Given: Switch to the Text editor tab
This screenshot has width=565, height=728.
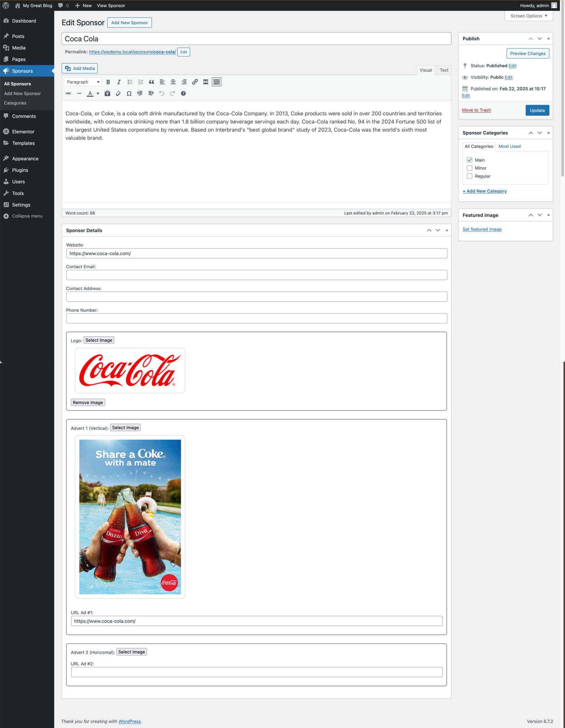Looking at the screenshot, I should coord(444,70).
